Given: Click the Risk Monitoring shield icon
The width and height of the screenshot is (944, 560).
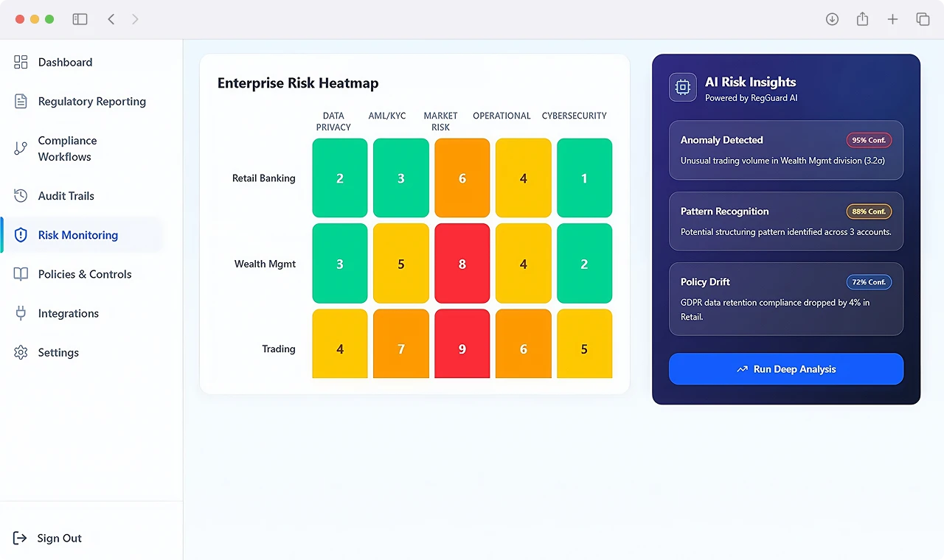Looking at the screenshot, I should [21, 235].
